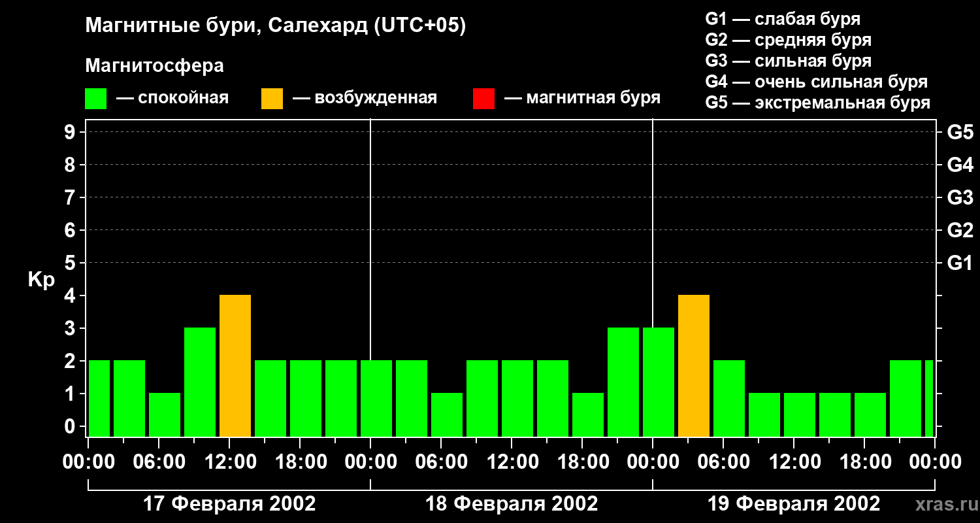Click the G1 storm-scale axis tick label

(960, 263)
